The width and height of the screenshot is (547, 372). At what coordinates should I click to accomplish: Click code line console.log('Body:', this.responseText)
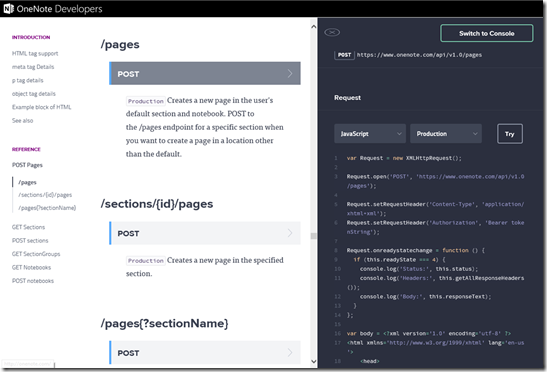pyautogui.click(x=425, y=297)
